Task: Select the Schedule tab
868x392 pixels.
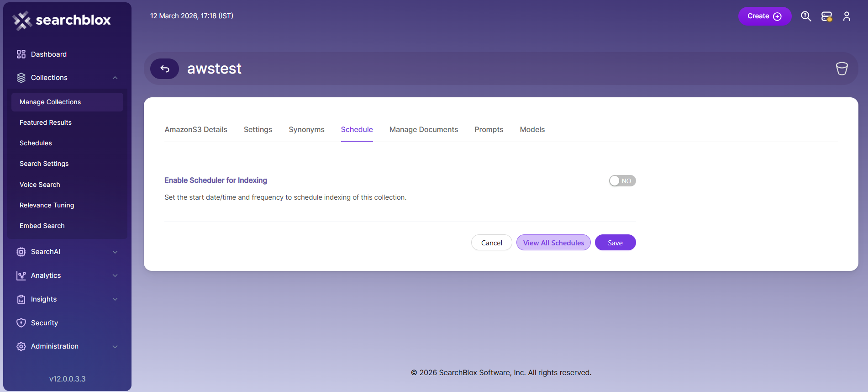Action: (x=357, y=130)
